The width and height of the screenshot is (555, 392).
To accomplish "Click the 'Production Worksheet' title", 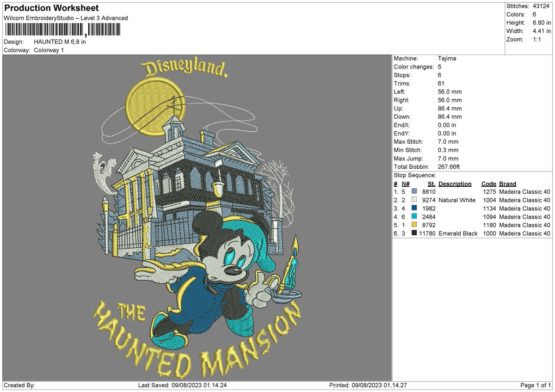I will [x=52, y=8].
